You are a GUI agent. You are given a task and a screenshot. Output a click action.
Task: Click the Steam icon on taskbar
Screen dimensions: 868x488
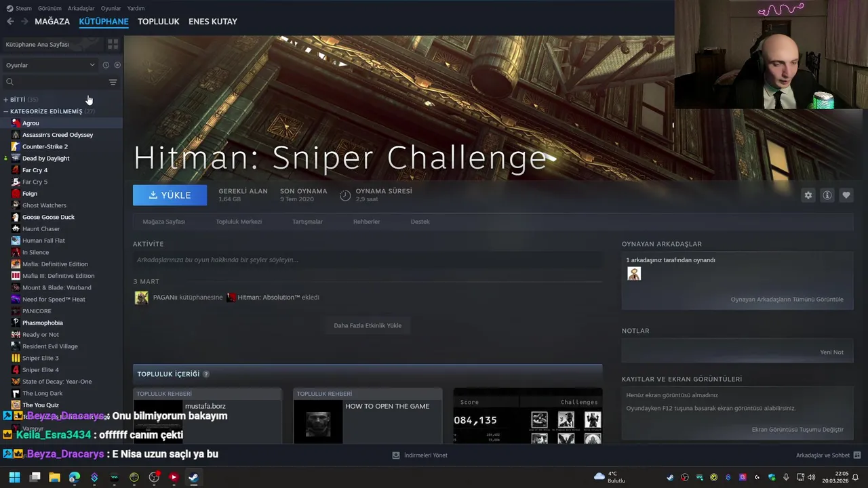click(193, 477)
